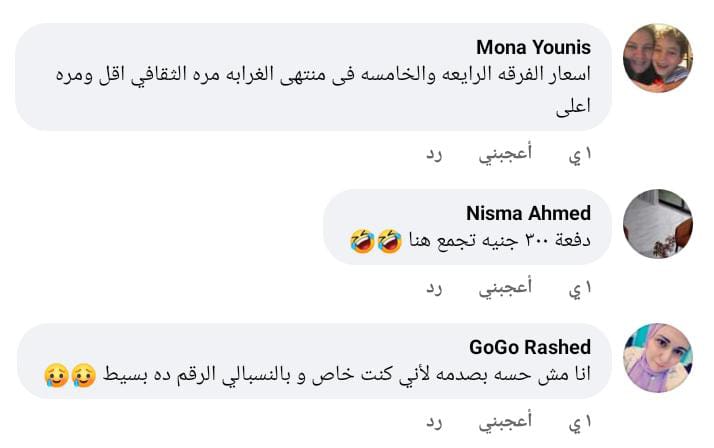Like GoGo Rashed's comment with أعجبني

tap(505, 422)
